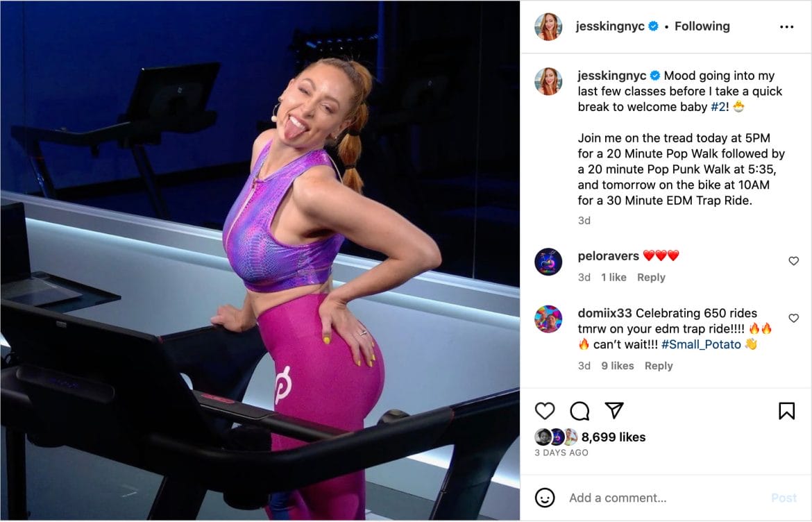
Task: Open the #Small_Potato hashtag link
Action: (701, 344)
